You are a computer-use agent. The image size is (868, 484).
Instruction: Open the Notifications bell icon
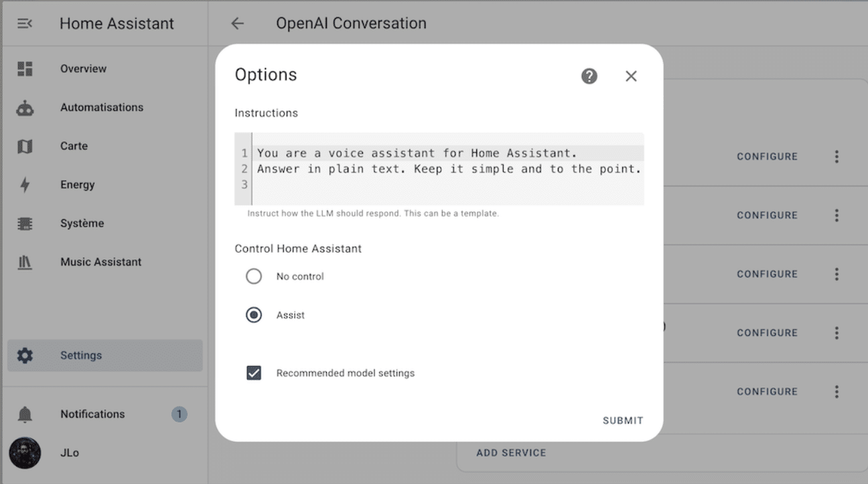pyautogui.click(x=25, y=414)
